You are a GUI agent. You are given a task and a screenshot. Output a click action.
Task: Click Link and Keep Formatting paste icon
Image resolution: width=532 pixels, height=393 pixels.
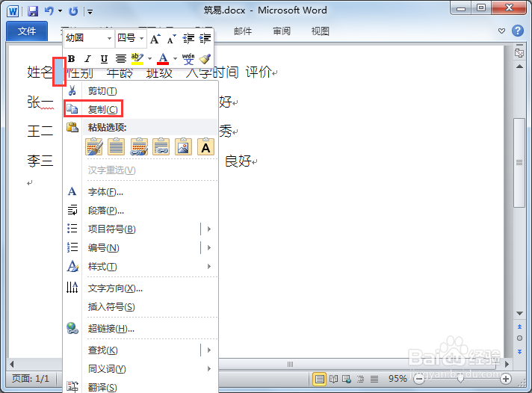point(161,146)
